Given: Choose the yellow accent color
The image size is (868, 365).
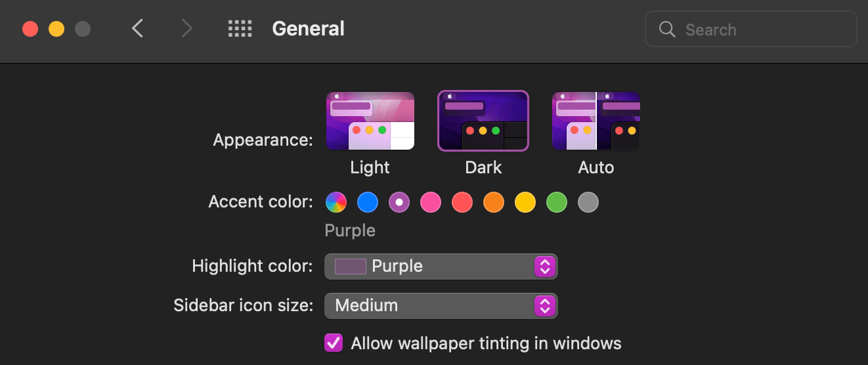Looking at the screenshot, I should 525,202.
